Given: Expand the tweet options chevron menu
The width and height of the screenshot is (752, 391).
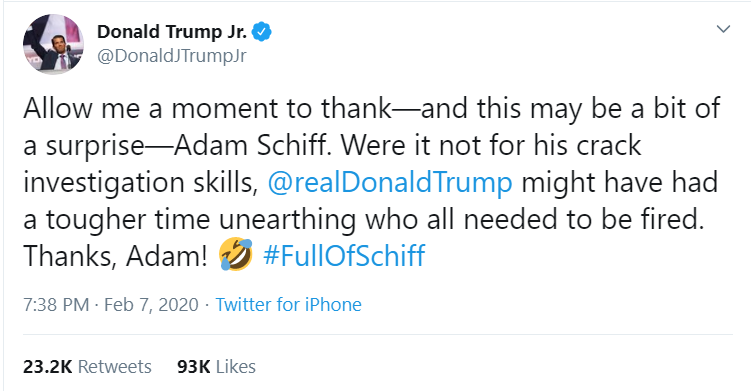Looking at the screenshot, I should 723,29.
